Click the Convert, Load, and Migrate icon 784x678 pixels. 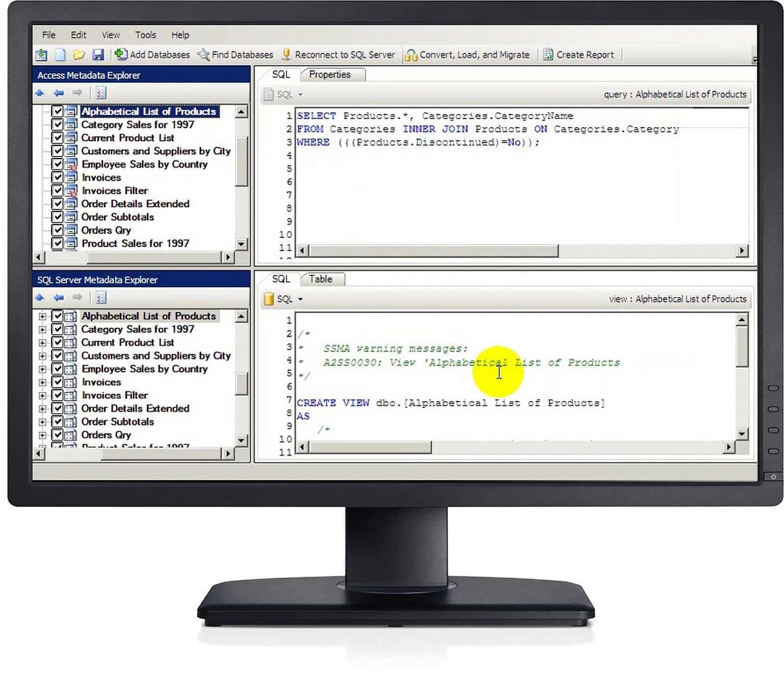coord(411,54)
